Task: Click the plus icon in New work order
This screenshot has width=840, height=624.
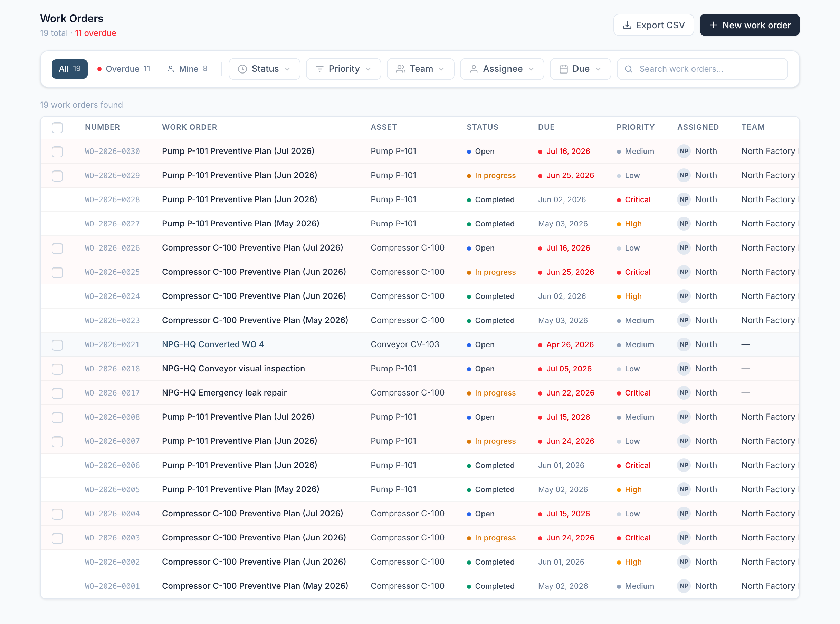Action: click(713, 25)
